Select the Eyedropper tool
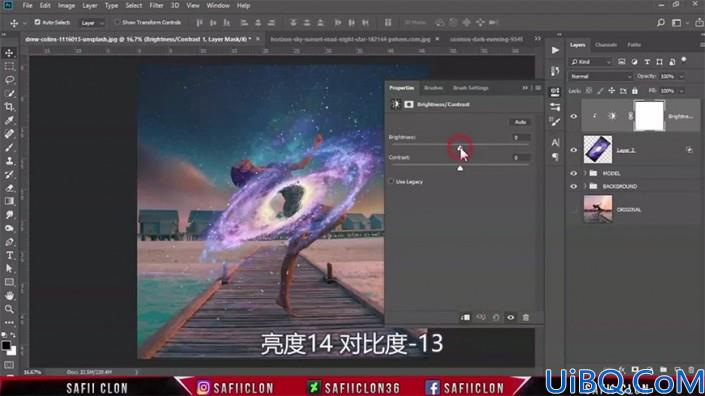This screenshot has height=396, width=705. (9, 120)
